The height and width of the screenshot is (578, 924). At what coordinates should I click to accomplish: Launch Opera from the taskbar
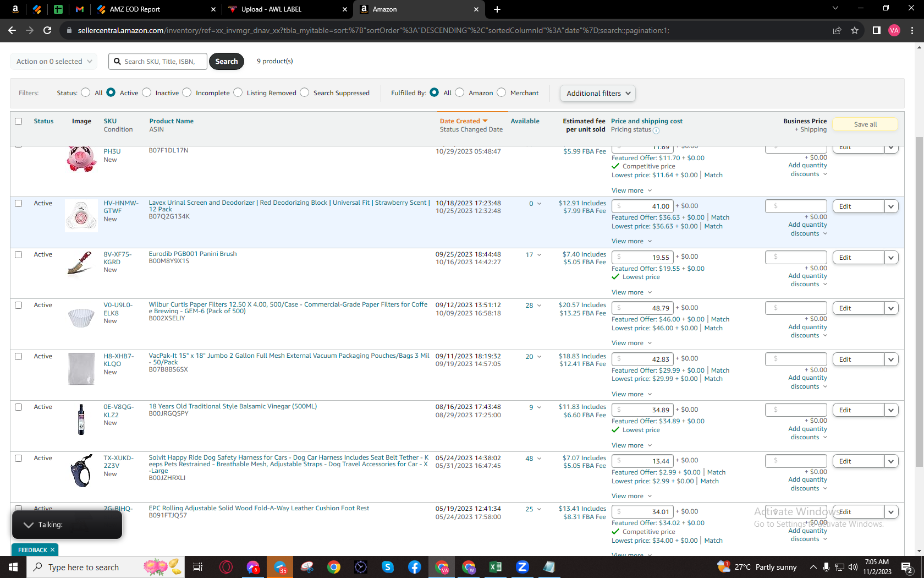(226, 567)
